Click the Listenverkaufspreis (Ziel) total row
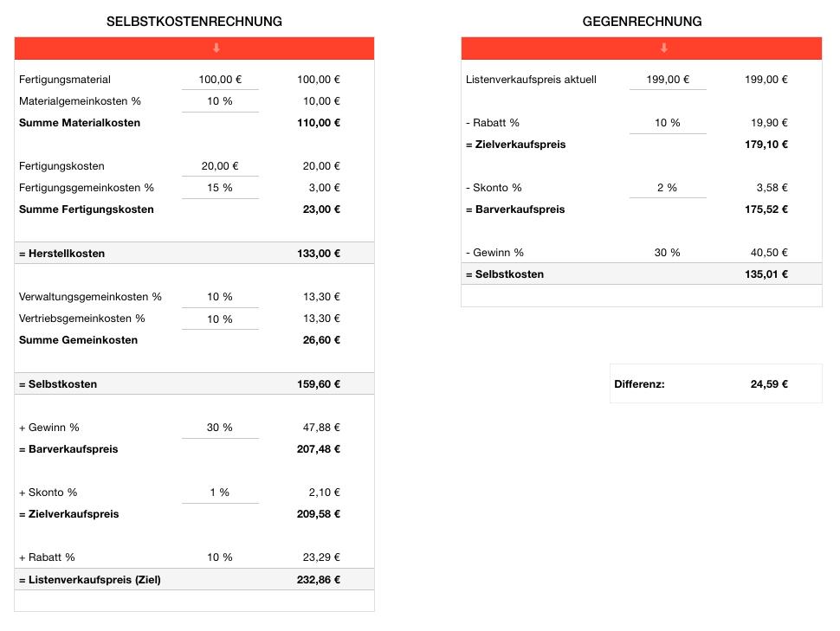Screen dimensions: 840x631 (x=194, y=579)
